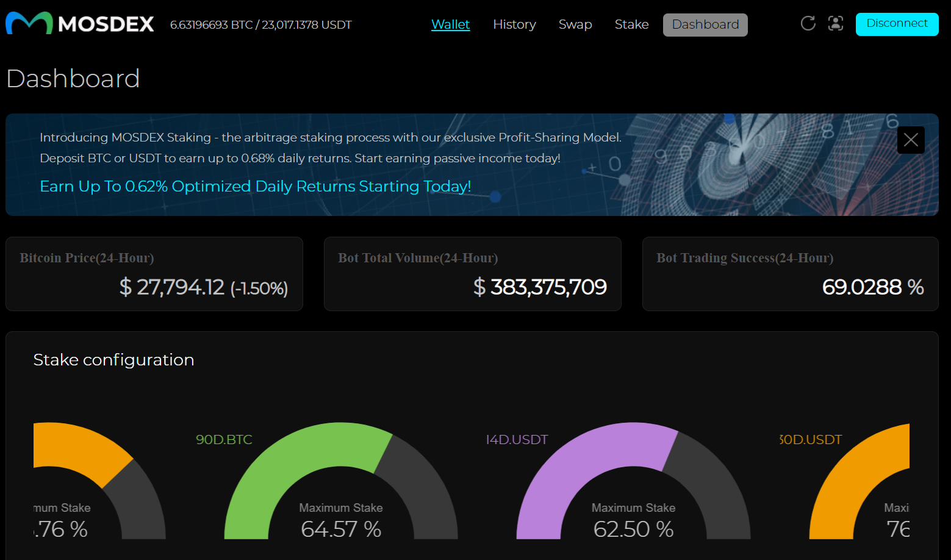
Task: Select the Dashboard tab
Action: pos(705,25)
